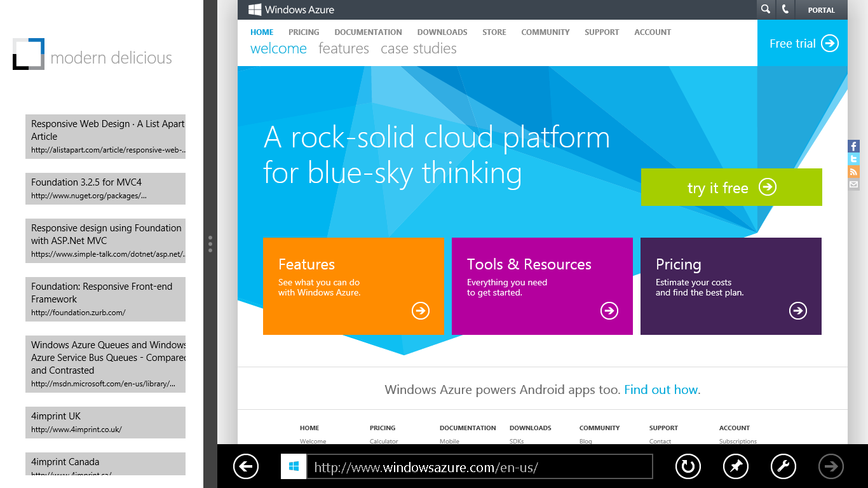Click the Windows Azure logo
This screenshot has width=868, height=488.
(291, 10)
